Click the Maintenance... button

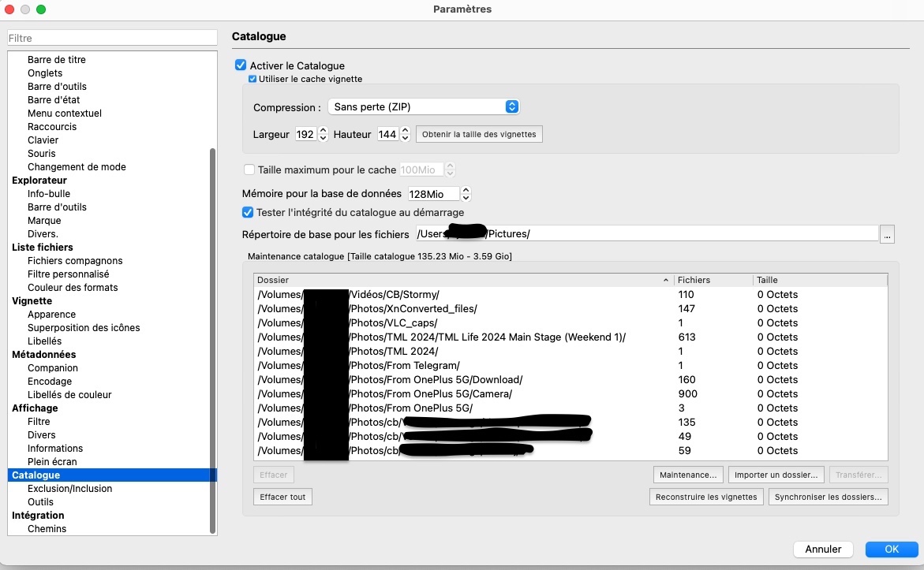(x=688, y=475)
